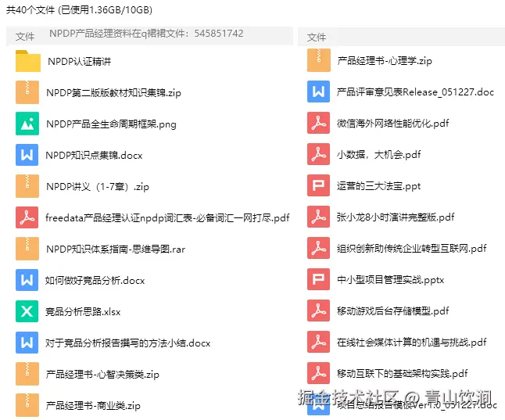
Task: Click the PDF icon for 张小龙8小时演讲完整版.pdf
Action: 318,217
